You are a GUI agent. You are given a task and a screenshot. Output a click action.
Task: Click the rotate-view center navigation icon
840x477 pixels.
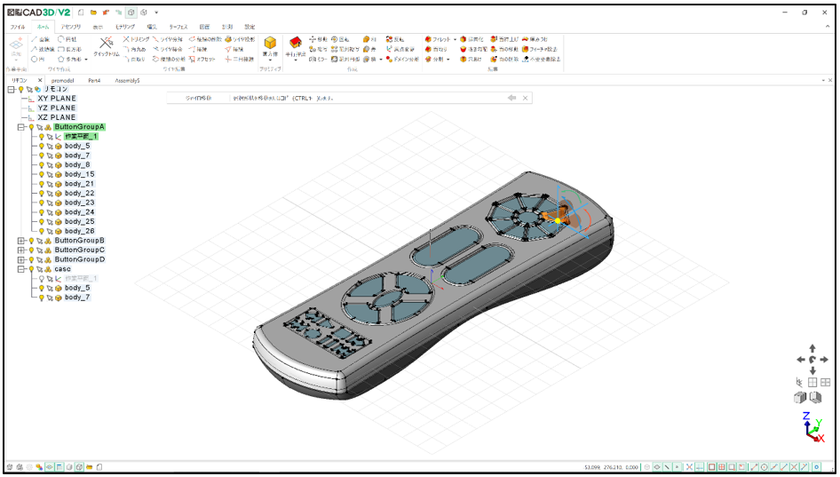(812, 360)
